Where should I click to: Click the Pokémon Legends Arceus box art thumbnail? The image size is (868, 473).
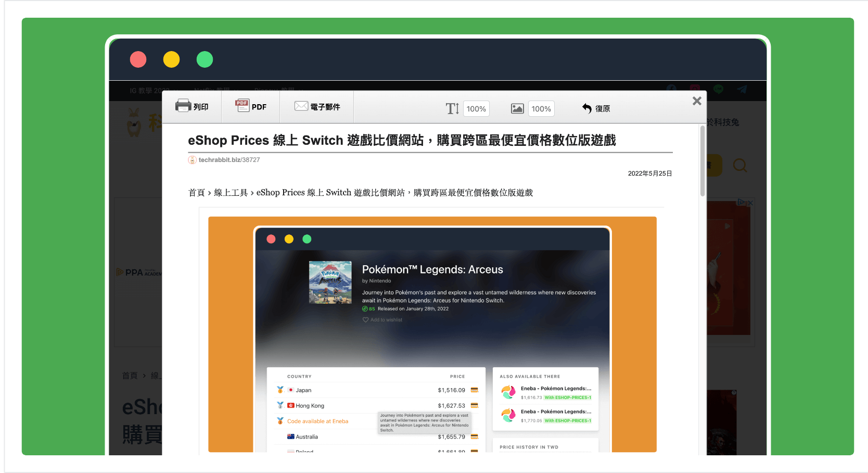(330, 282)
